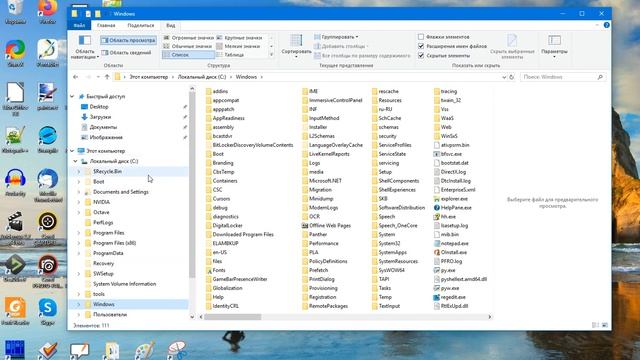
Task: Expand the Windows tree node
Action: 79,304
